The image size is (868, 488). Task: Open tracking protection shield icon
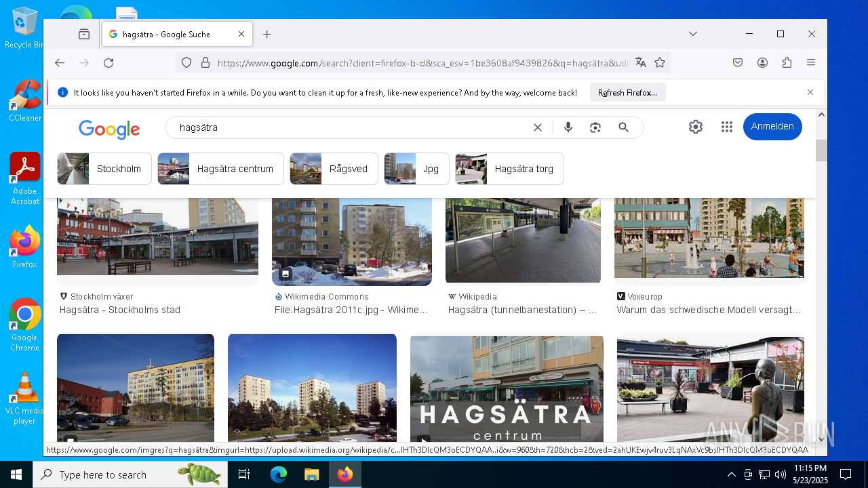(186, 63)
